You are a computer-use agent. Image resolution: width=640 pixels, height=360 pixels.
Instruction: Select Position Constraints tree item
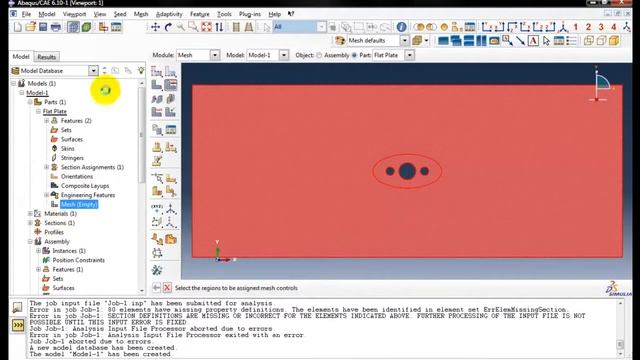(x=78, y=260)
